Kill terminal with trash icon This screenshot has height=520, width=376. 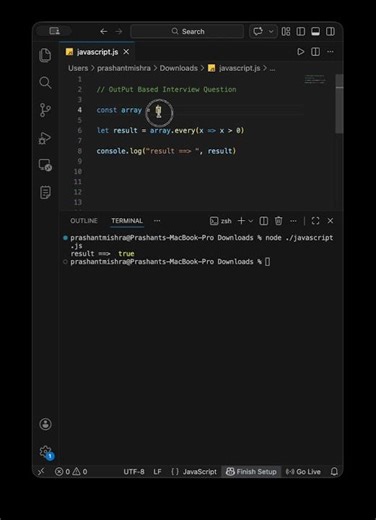pos(278,221)
